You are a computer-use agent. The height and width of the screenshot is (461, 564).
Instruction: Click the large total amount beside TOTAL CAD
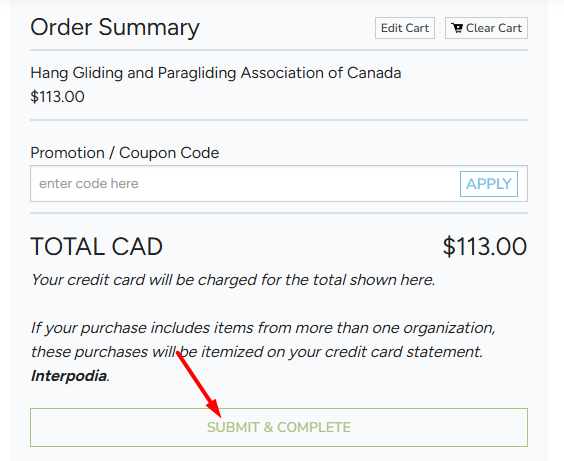[485, 247]
